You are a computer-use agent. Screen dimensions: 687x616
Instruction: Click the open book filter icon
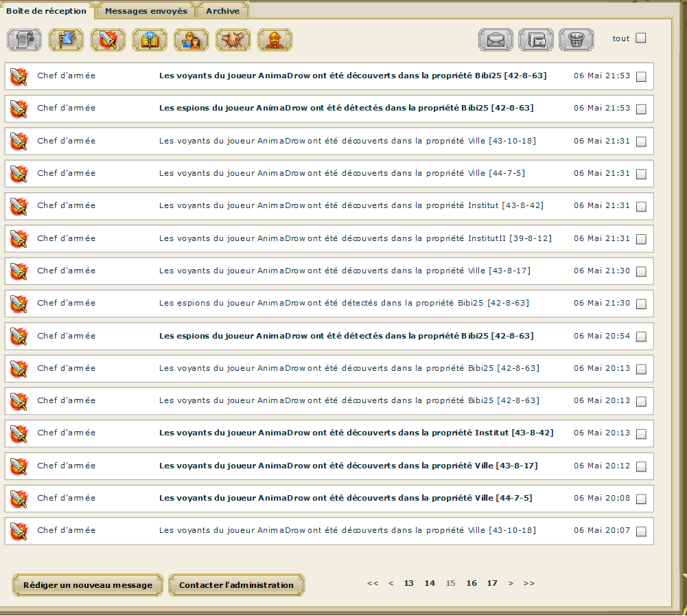(x=150, y=40)
